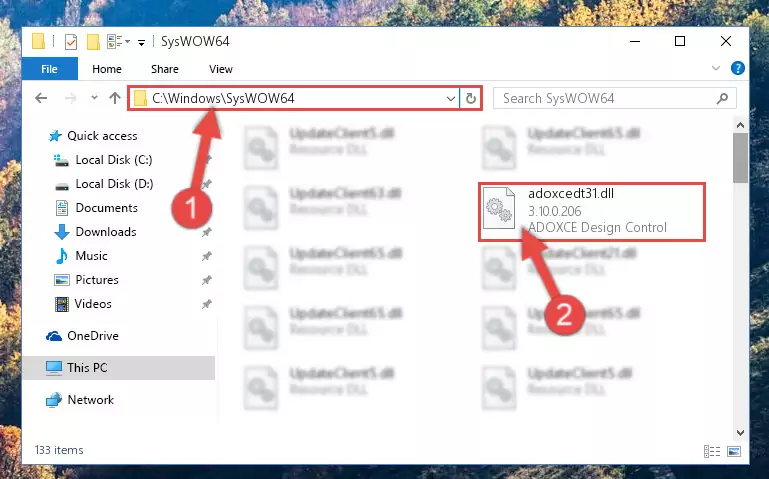769x479 pixels.
Task: Click the vertical scrollbar up arrow
Action: click(x=740, y=126)
